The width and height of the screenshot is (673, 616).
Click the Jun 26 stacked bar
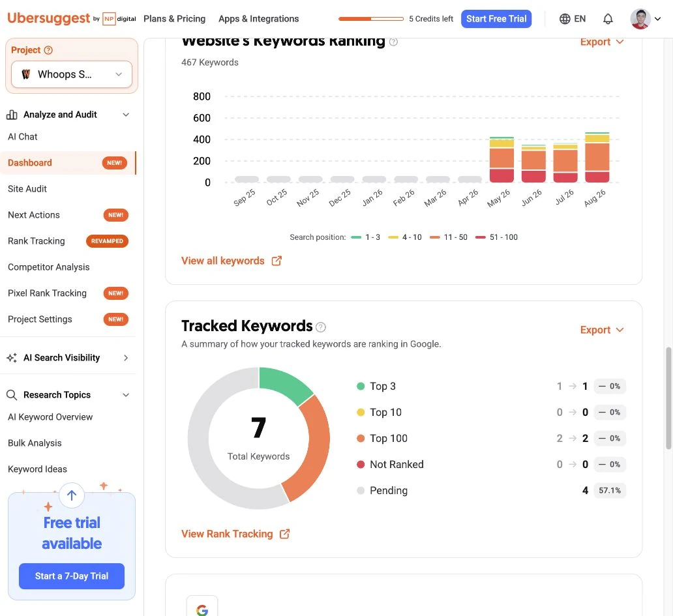(533, 164)
